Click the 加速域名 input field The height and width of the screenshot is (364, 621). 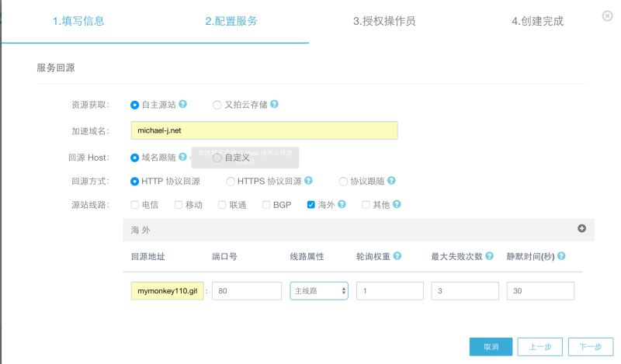(x=264, y=130)
